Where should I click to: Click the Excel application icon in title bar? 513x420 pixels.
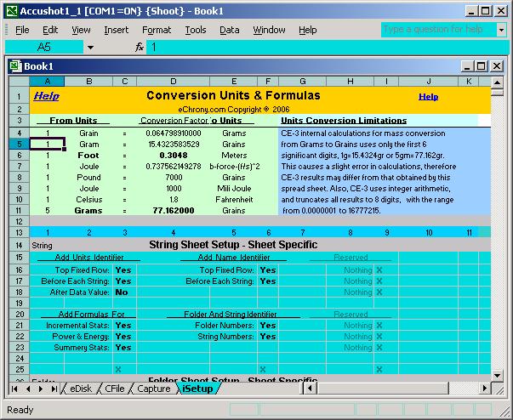pyautogui.click(x=12, y=11)
